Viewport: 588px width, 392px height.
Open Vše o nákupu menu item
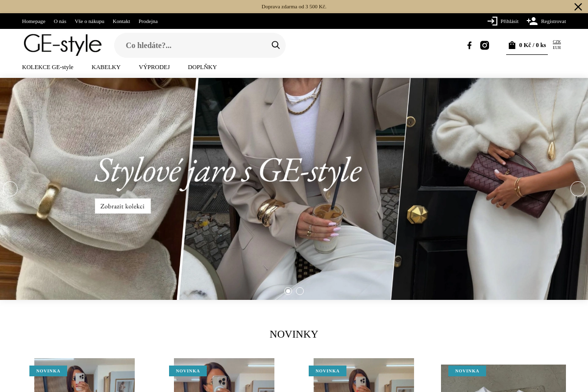click(x=89, y=21)
